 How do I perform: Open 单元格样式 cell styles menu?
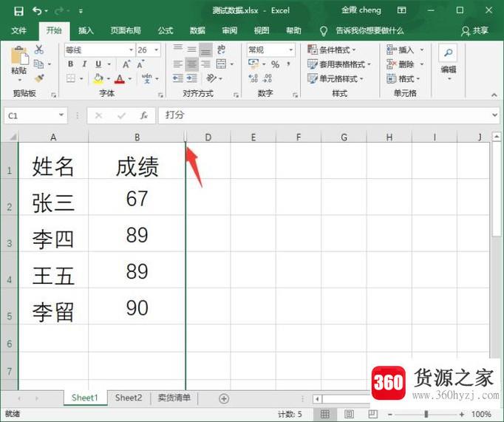pos(336,78)
